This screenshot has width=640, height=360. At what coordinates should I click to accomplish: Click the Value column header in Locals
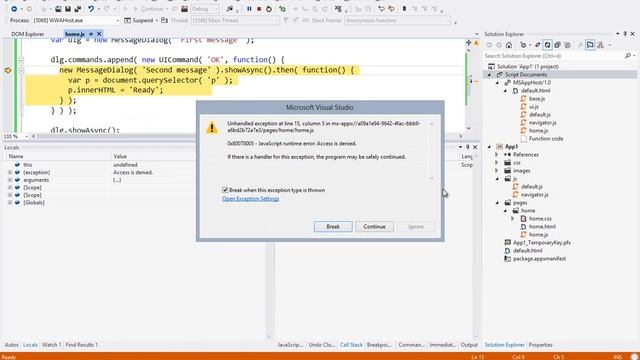pyautogui.click(x=120, y=156)
